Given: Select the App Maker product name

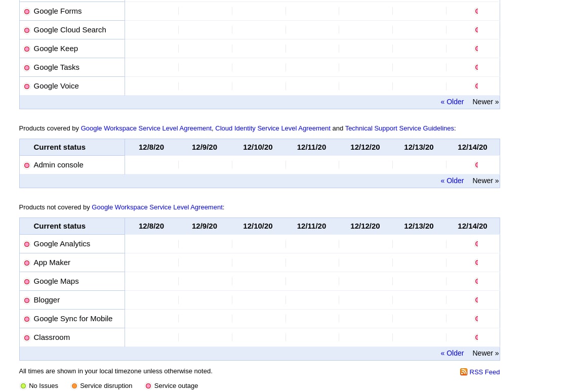Looking at the screenshot, I should [x=52, y=263].
